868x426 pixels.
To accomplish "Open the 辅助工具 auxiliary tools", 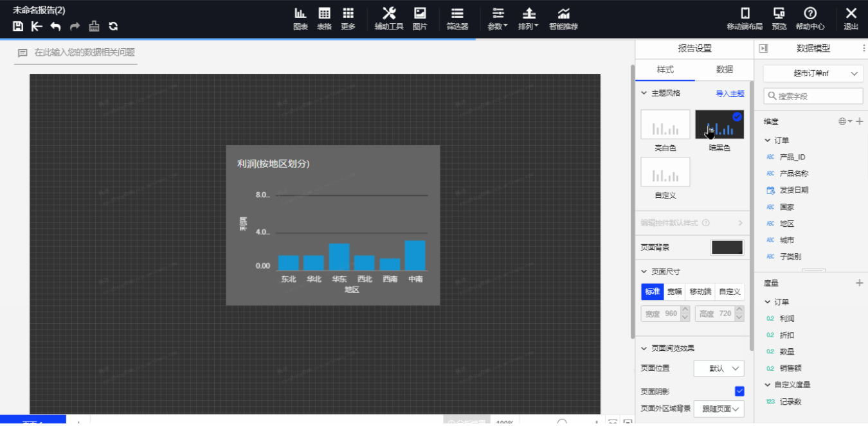I will [x=389, y=19].
